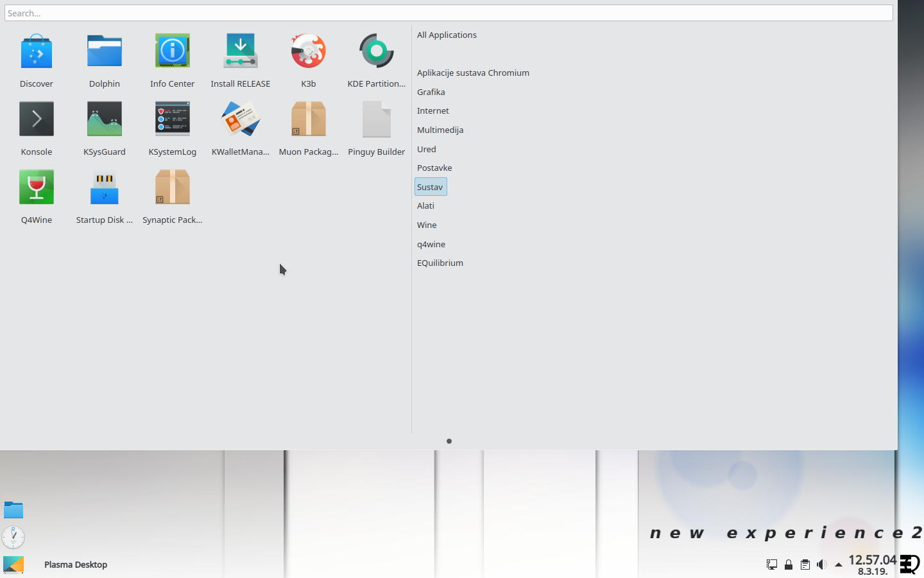Image resolution: width=924 pixels, height=578 pixels.
Task: Open Synaptic Package Manager
Action: click(173, 197)
